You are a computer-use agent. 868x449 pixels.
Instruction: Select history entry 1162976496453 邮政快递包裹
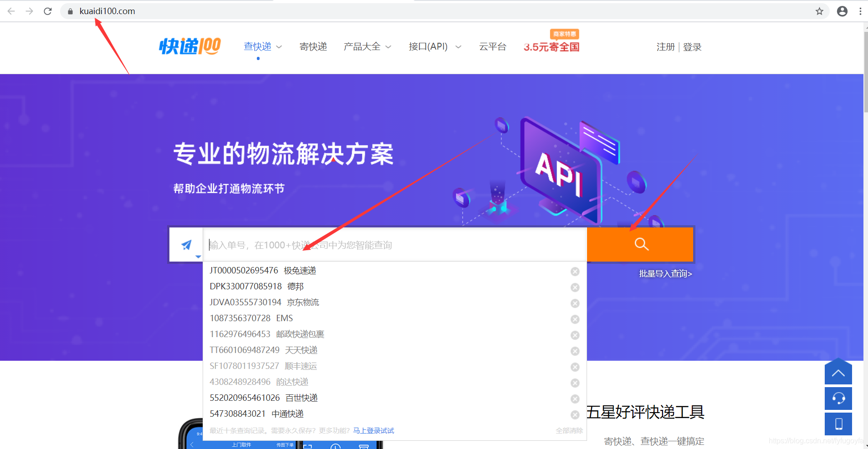pos(267,334)
